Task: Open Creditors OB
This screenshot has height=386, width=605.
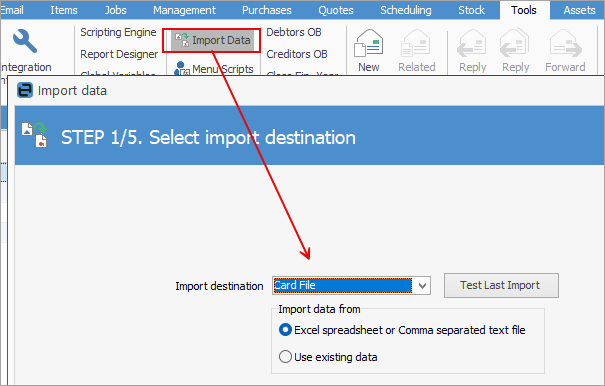Action: [x=297, y=54]
